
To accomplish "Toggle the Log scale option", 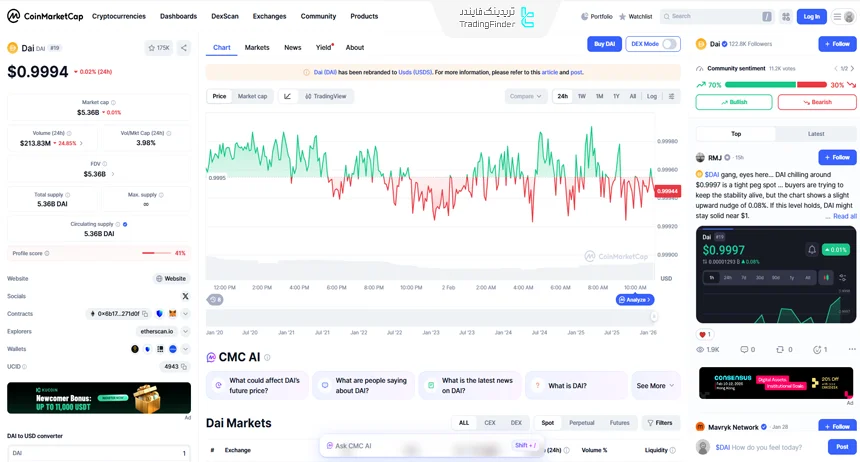I will pos(651,96).
